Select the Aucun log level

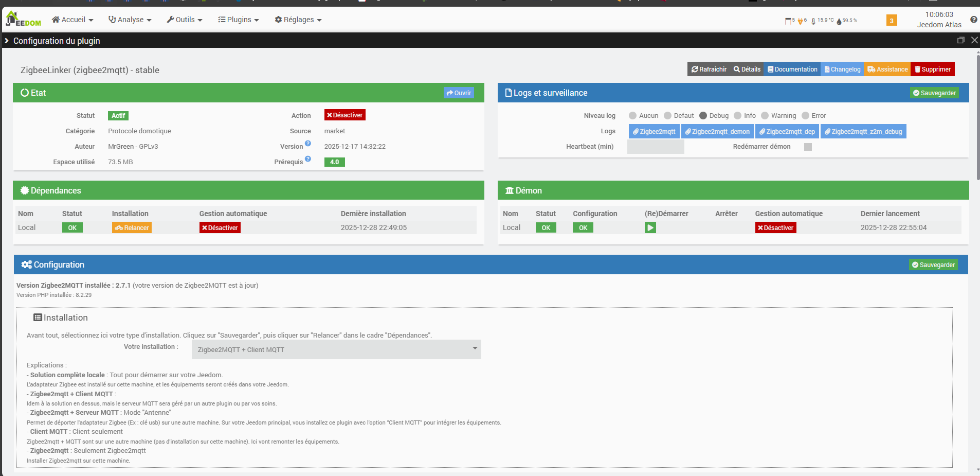tap(632, 116)
